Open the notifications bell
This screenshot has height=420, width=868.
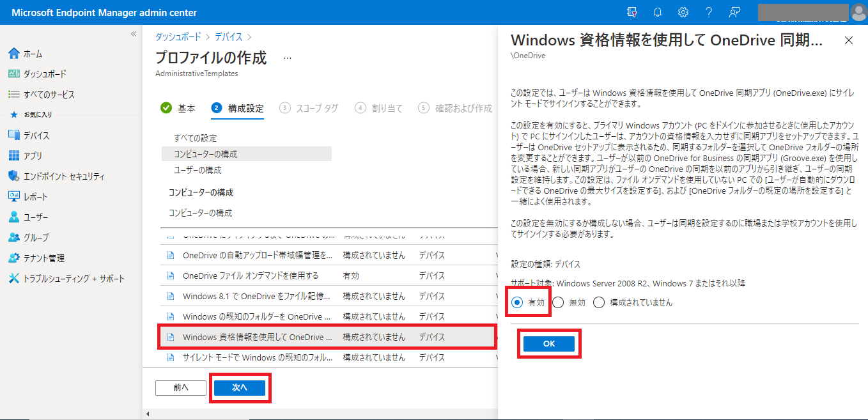coord(658,12)
